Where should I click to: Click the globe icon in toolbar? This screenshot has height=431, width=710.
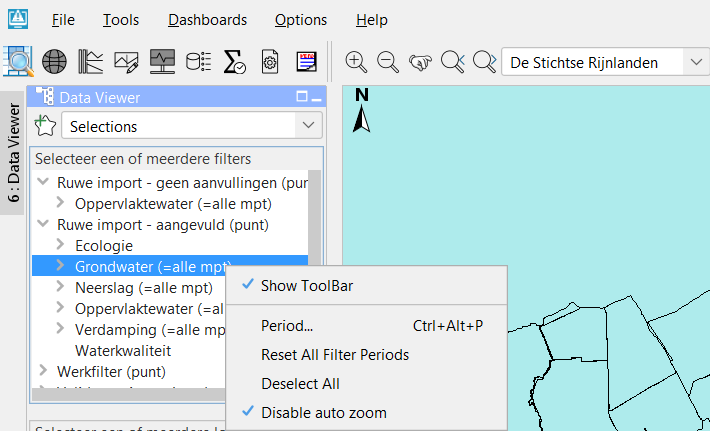tap(54, 62)
